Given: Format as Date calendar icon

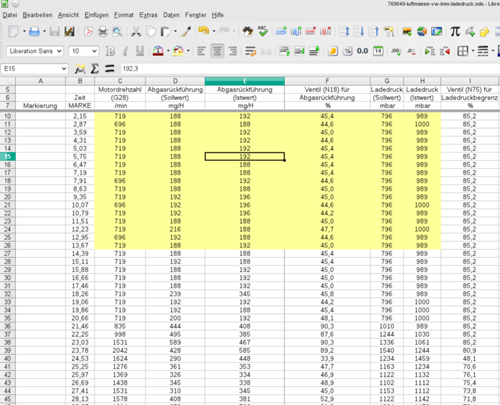Looking at the screenshot, I should tap(378, 51).
